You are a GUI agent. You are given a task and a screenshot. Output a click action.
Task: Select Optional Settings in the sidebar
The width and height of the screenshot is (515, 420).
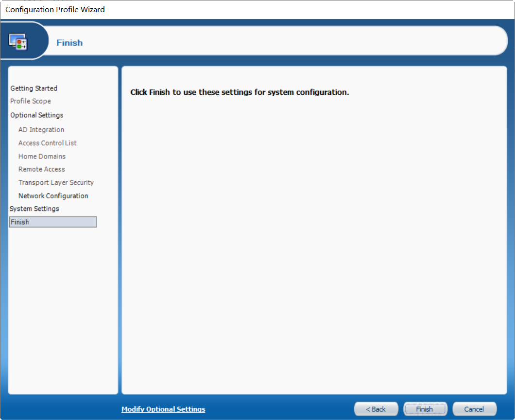point(37,115)
